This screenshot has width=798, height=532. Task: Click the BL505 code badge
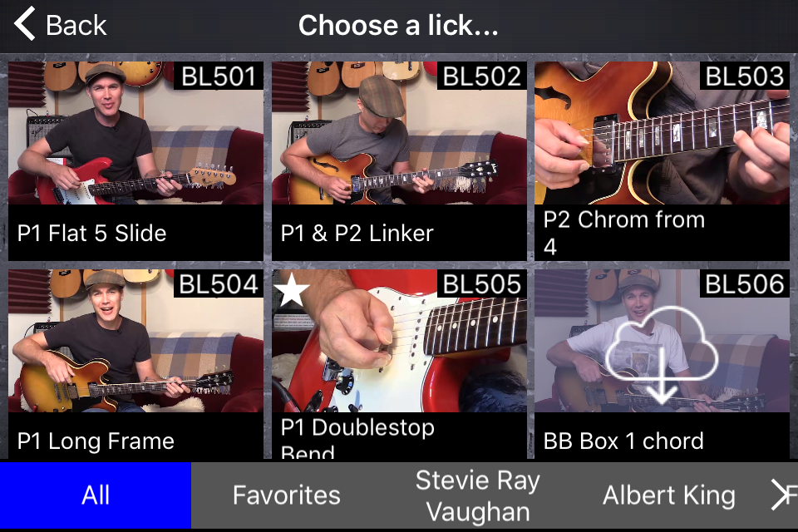(x=481, y=284)
